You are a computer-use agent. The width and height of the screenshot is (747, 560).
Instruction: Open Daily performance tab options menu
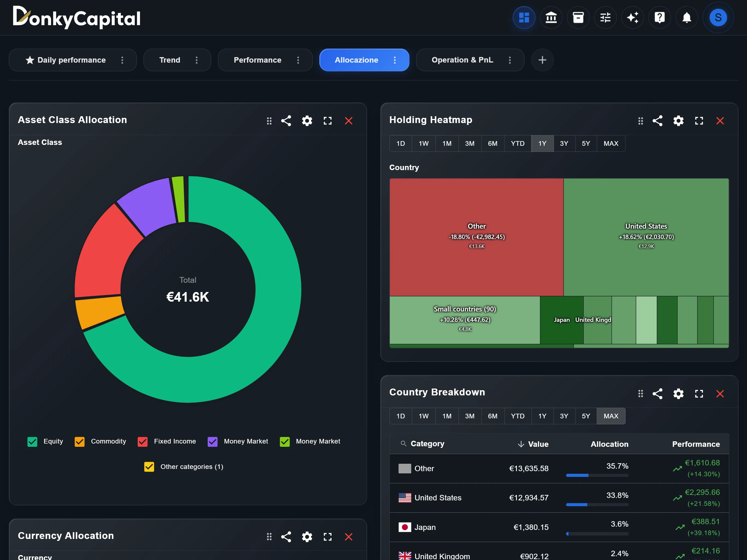(122, 60)
